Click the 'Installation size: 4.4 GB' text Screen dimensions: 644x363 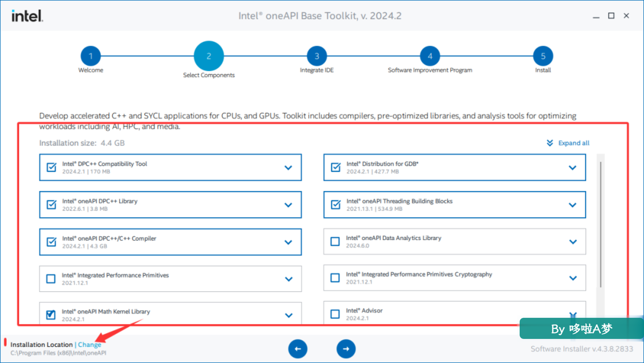[x=82, y=143]
